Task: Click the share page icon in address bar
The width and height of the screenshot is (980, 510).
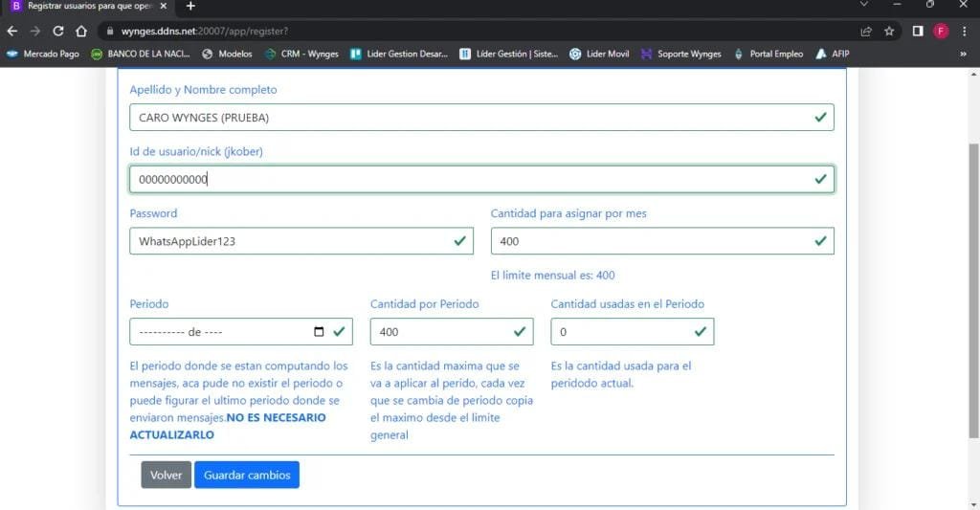Action: click(866, 31)
